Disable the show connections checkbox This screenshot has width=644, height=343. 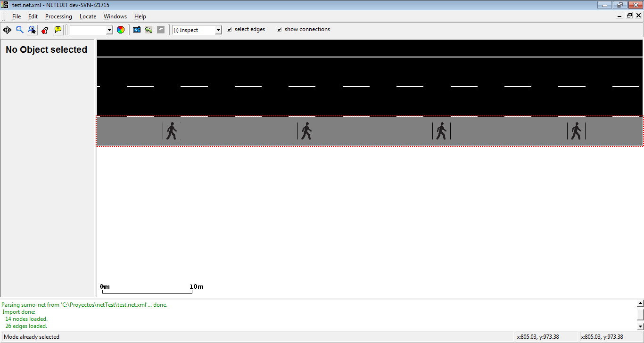pos(279,29)
